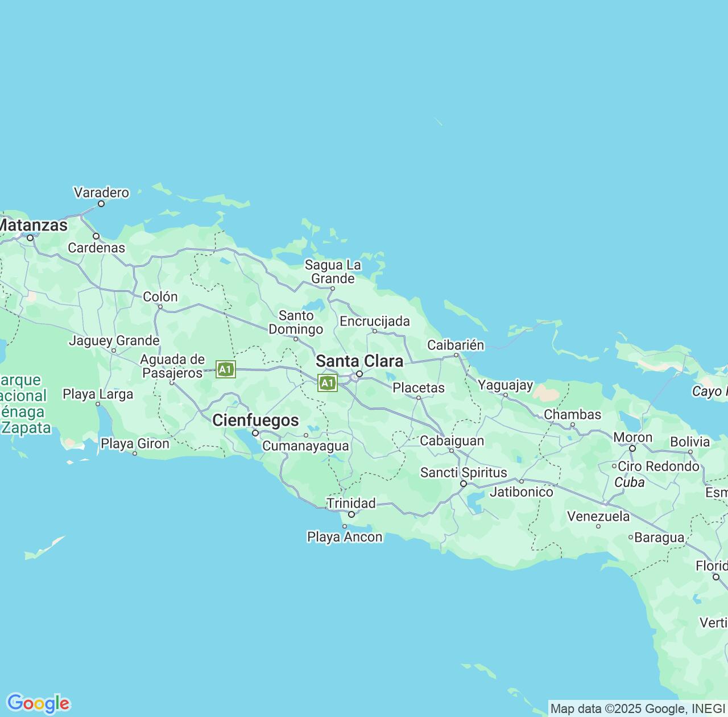728x717 pixels.
Task: Click the Varadero town marker
Action: (x=101, y=204)
